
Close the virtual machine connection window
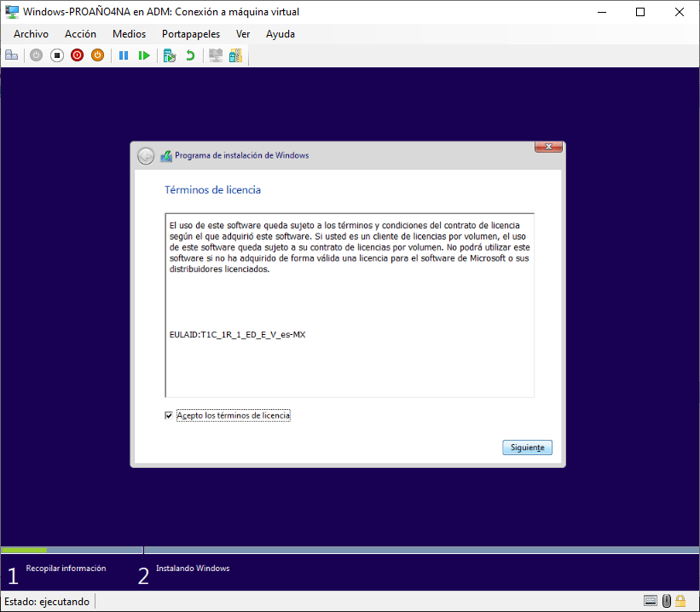pos(679,12)
